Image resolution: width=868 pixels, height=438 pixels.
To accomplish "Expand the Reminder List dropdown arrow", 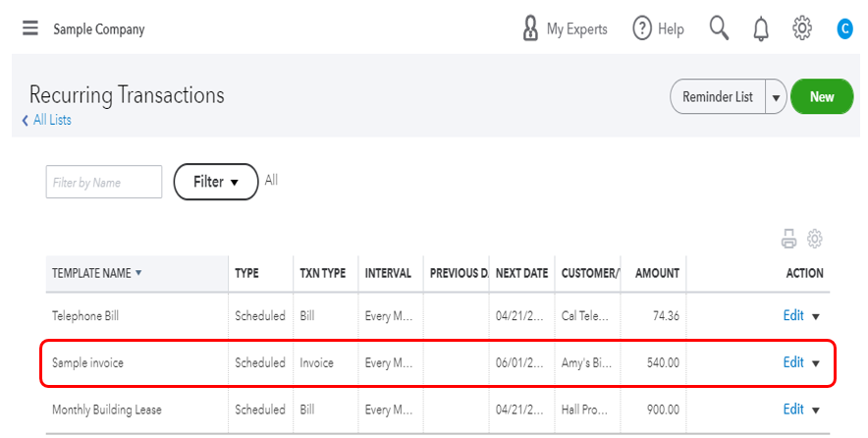I will (x=776, y=97).
